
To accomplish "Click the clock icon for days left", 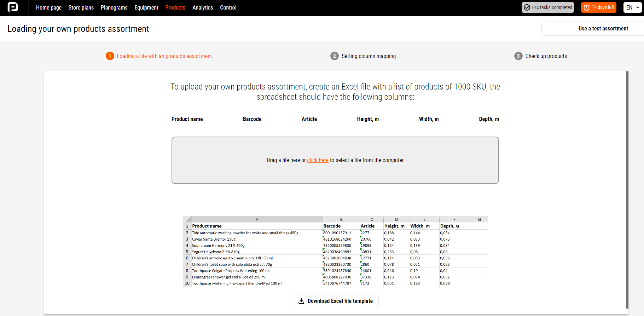I will pos(587,7).
